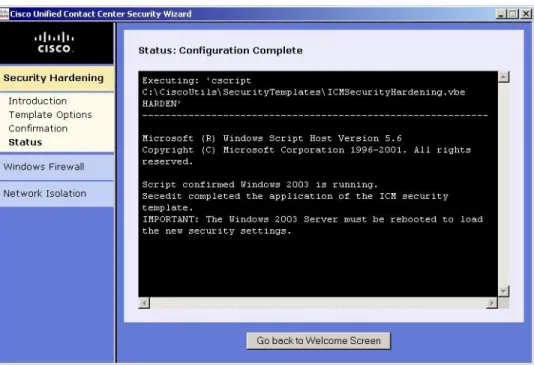The height and width of the screenshot is (365, 534).
Task: Click the 'Windows Script Host Version 5.6' line
Action: click(x=272, y=138)
